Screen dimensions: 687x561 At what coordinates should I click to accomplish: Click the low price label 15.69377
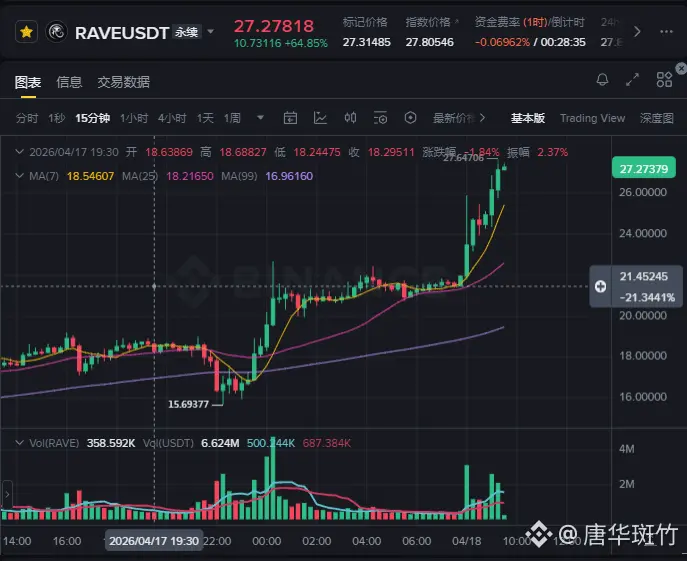coord(188,404)
